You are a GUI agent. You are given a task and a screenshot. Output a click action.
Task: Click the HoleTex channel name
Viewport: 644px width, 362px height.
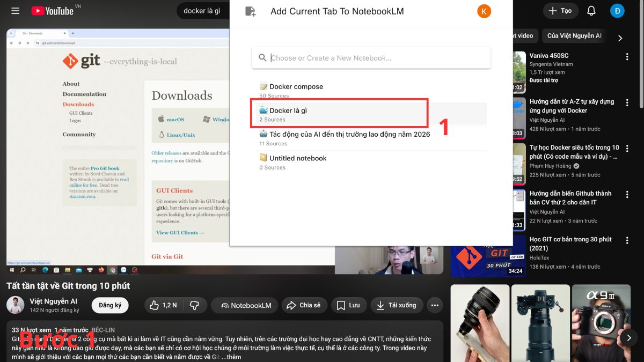(539, 258)
